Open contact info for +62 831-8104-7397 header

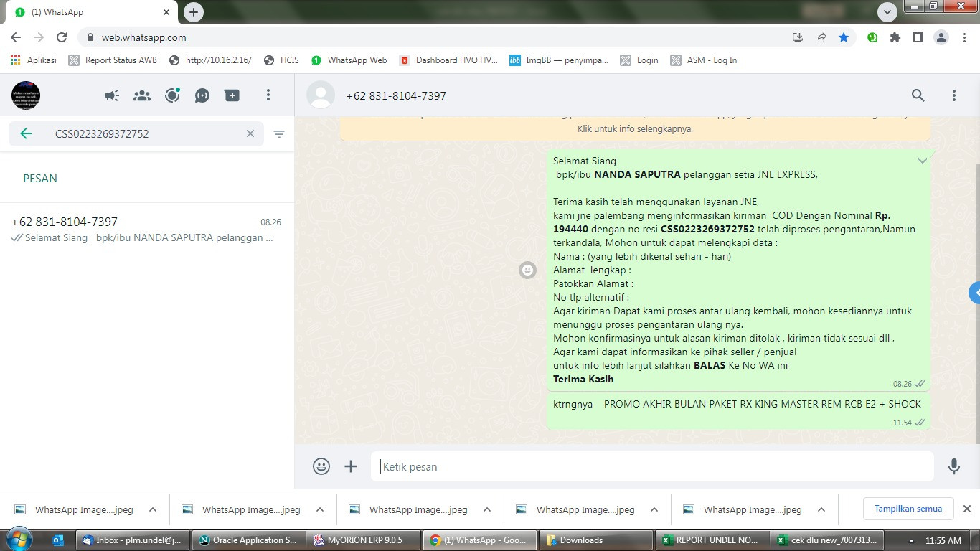coord(396,95)
